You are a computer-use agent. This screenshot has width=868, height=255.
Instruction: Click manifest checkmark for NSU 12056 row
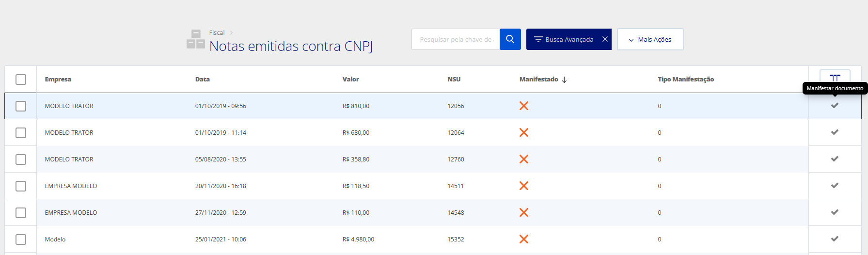tap(835, 106)
